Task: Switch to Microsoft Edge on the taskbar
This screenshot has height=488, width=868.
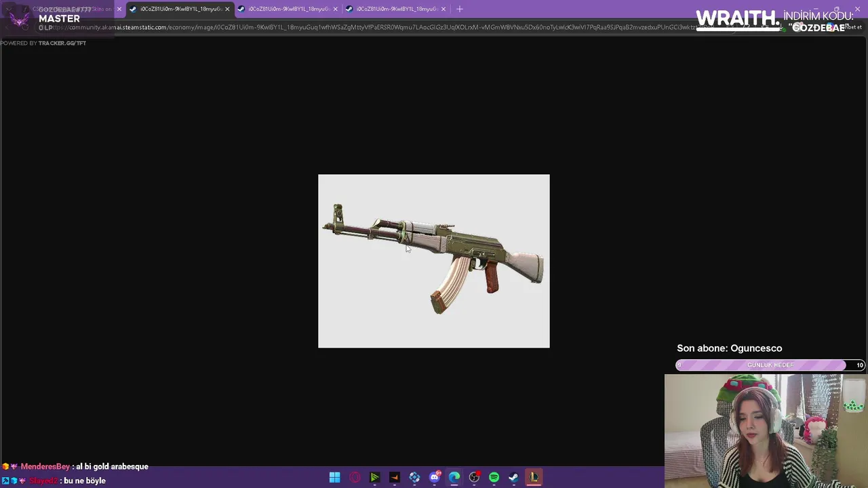Action: point(454,477)
